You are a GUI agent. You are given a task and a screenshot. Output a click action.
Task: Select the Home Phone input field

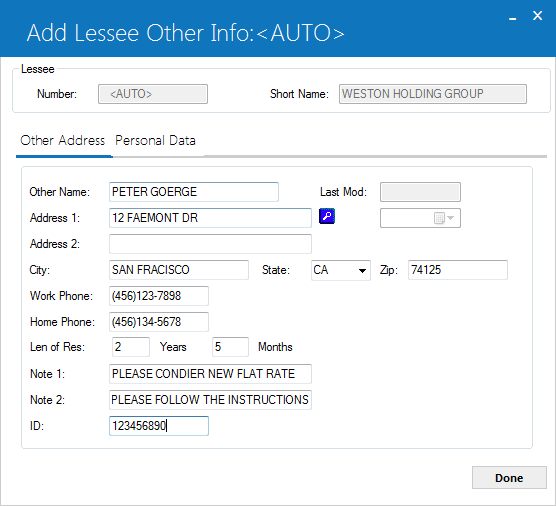tap(159, 322)
